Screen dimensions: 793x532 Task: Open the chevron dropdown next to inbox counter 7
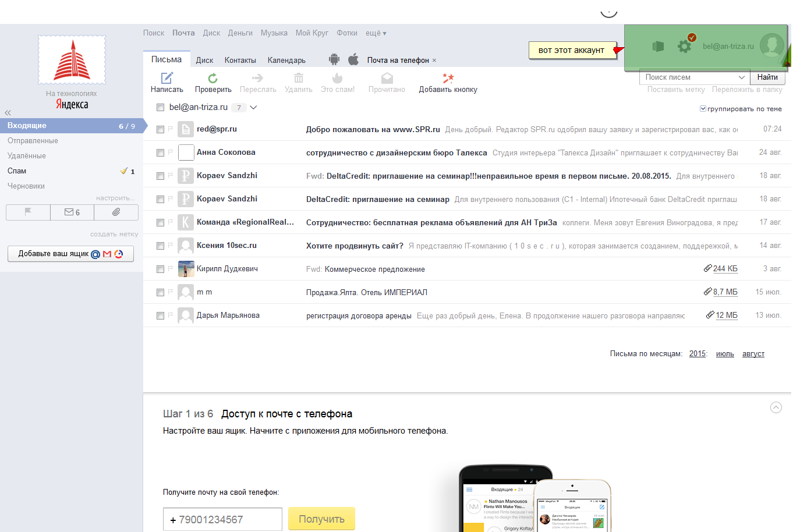253,107
